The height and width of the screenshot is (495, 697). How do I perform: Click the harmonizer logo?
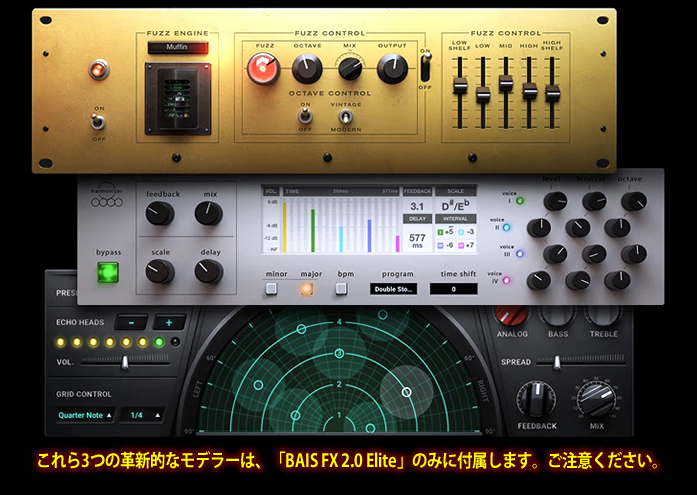pyautogui.click(x=107, y=196)
